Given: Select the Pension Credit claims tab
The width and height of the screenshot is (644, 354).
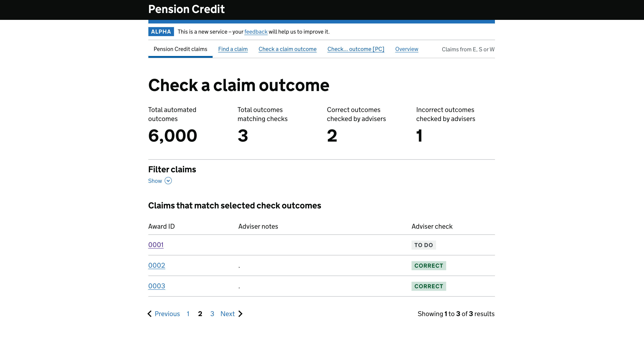Looking at the screenshot, I should (x=180, y=49).
